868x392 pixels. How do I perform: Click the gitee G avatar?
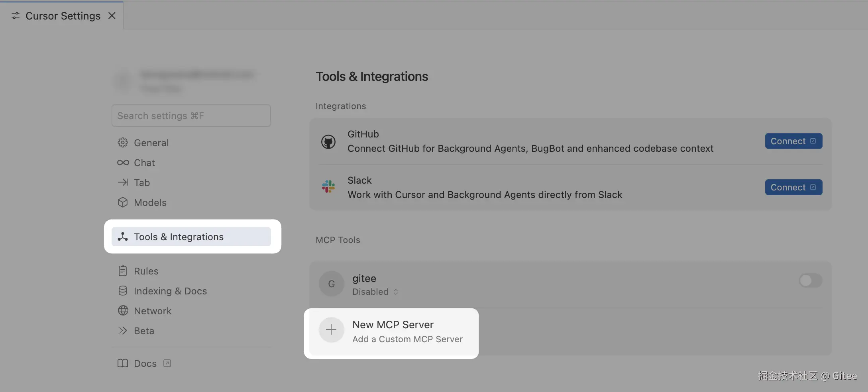point(332,284)
